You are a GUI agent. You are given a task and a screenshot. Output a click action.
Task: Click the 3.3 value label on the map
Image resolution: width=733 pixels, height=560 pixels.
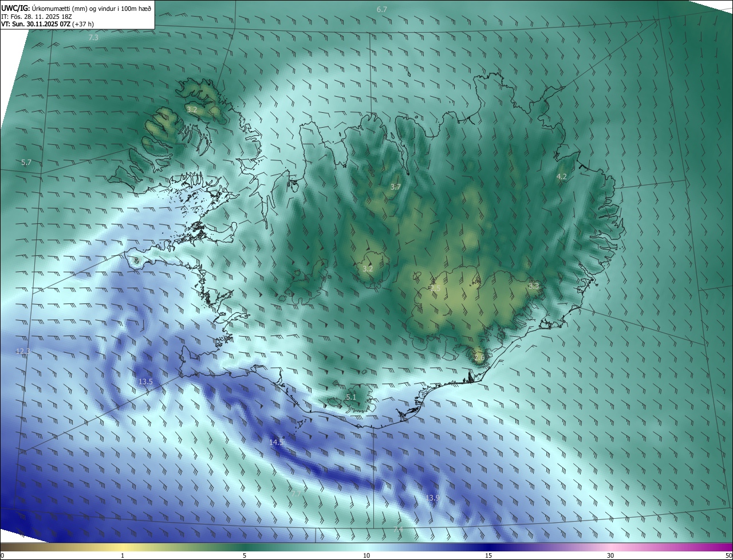pos(534,285)
